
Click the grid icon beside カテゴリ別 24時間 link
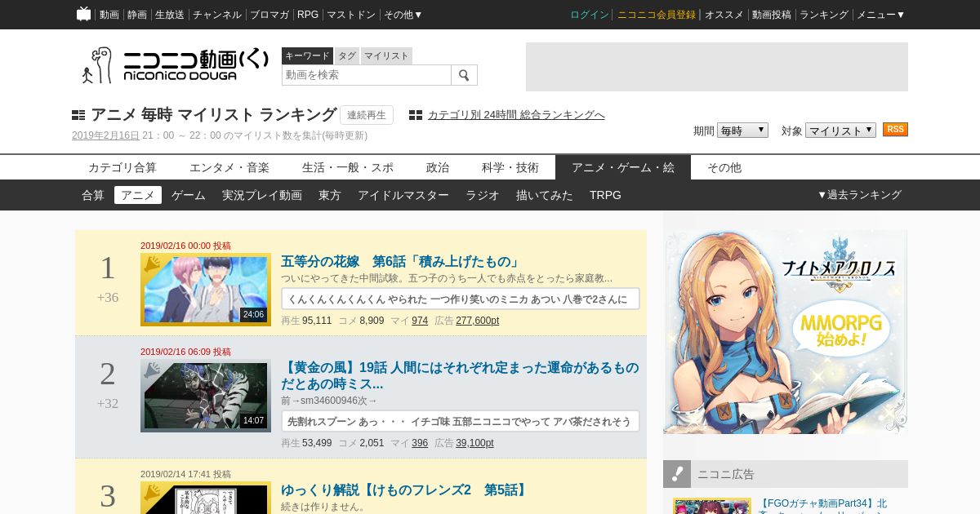(416, 115)
